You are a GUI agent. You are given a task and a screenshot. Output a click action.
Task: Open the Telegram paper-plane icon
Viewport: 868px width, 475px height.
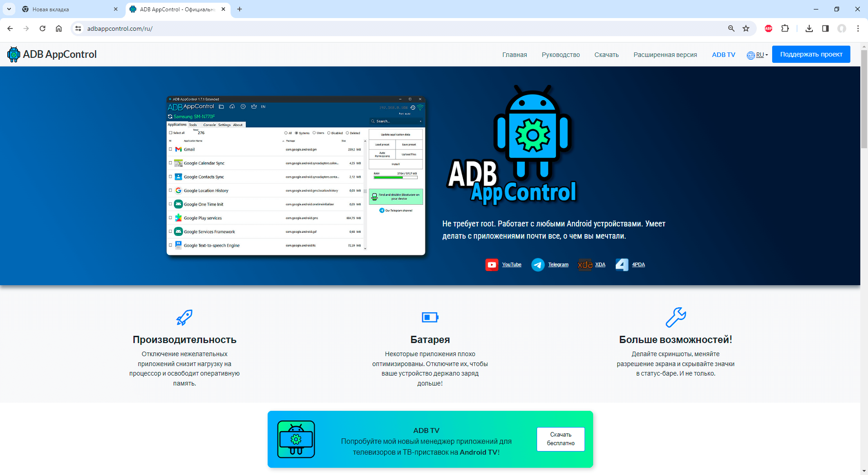(x=538, y=265)
